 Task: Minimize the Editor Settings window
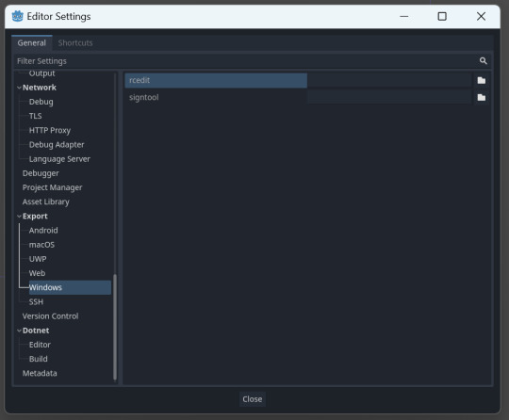403,16
